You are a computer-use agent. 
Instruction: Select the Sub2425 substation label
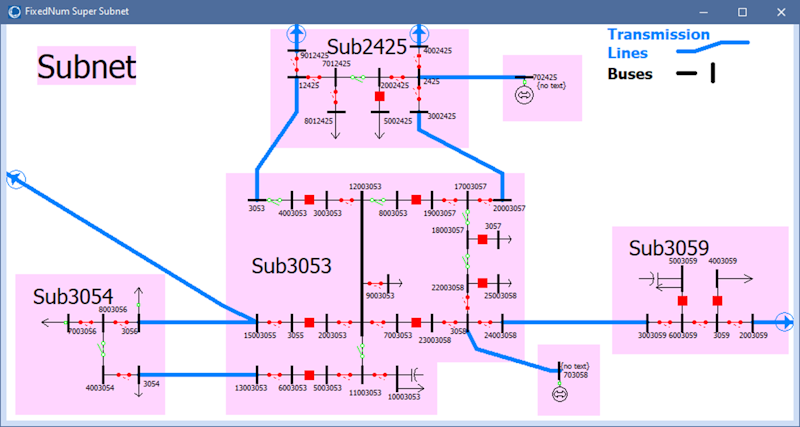pyautogui.click(x=367, y=46)
